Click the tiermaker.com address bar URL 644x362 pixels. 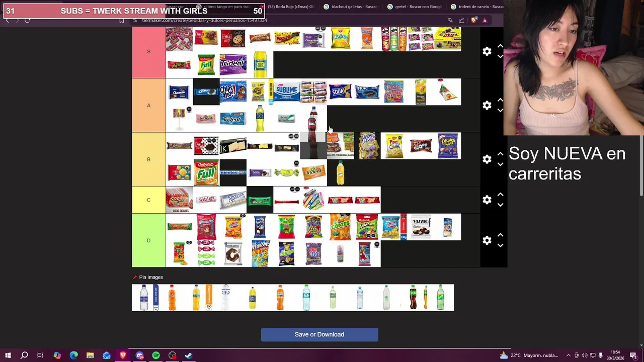(x=204, y=20)
